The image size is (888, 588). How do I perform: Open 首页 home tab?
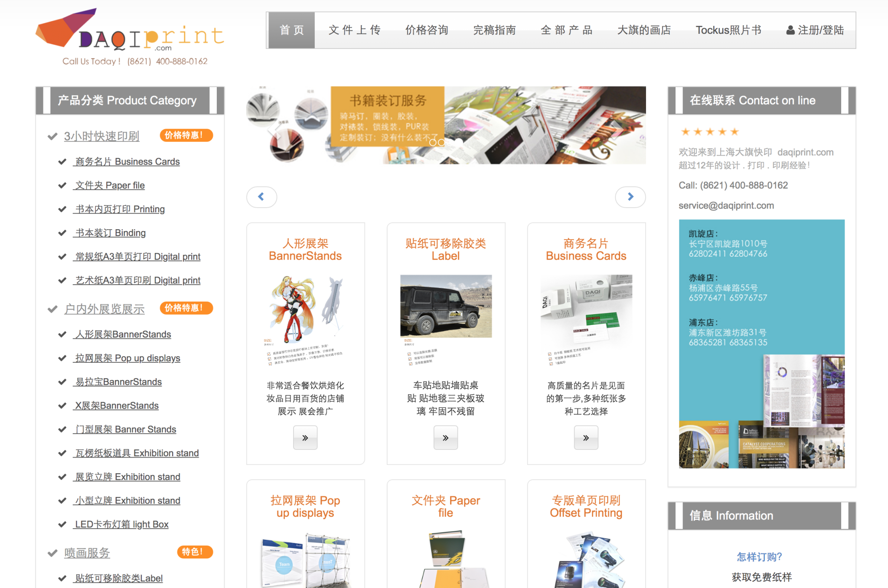tap(291, 30)
